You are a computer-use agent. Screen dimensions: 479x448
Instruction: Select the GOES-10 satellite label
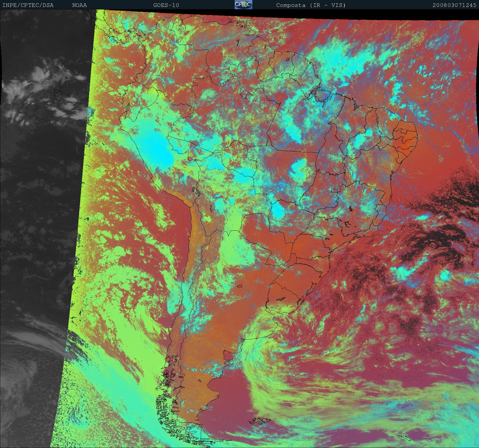point(166,5)
